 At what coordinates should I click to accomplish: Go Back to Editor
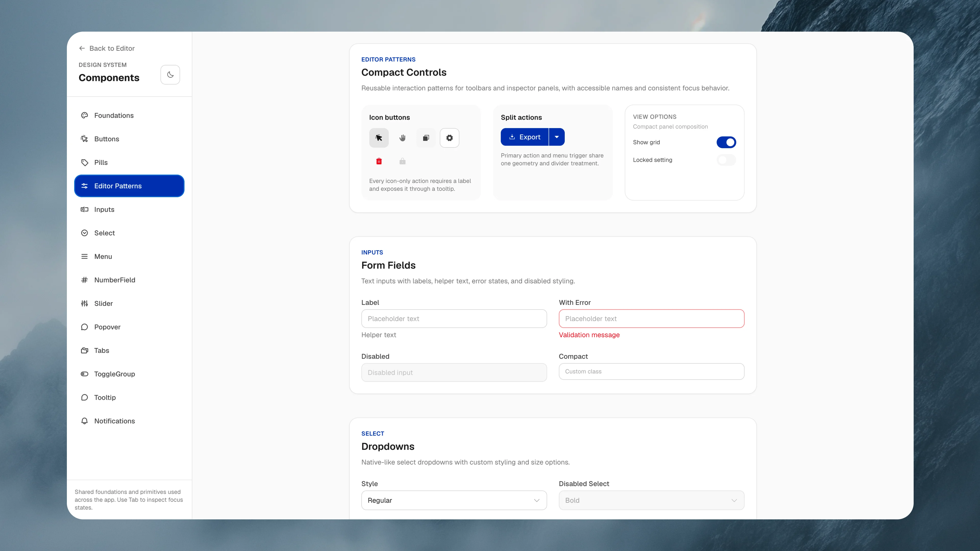click(106, 48)
